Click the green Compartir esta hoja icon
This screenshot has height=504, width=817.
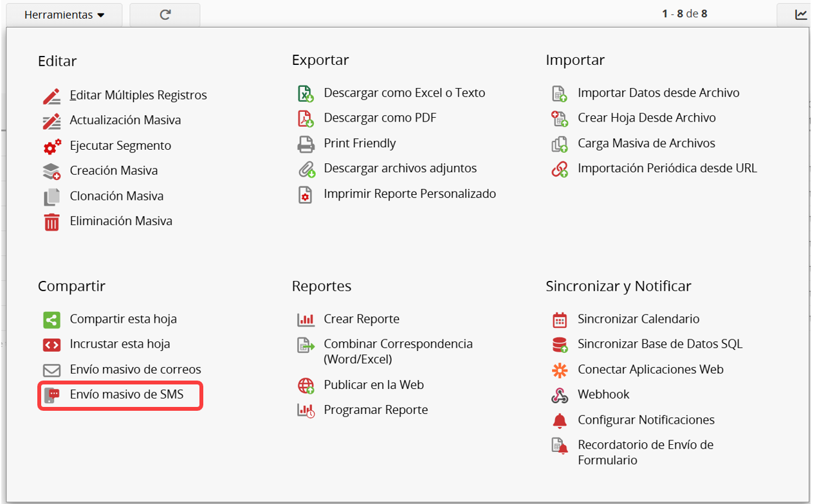pyautogui.click(x=51, y=319)
